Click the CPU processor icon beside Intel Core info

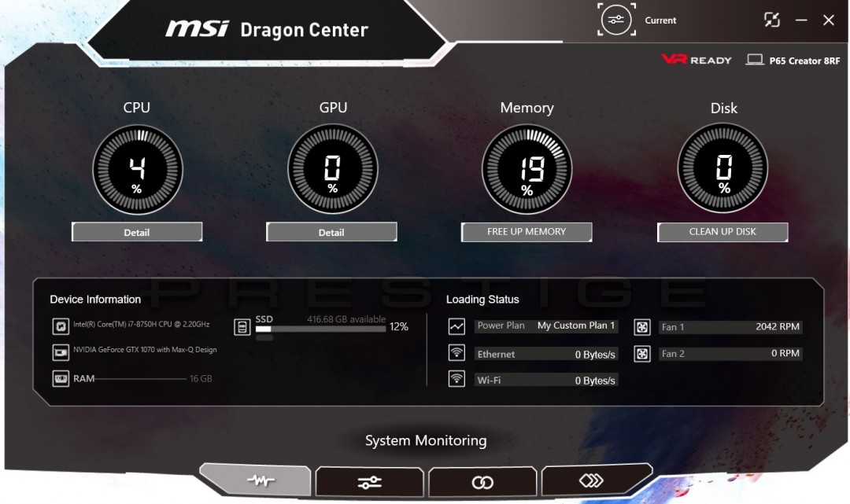pos(63,326)
